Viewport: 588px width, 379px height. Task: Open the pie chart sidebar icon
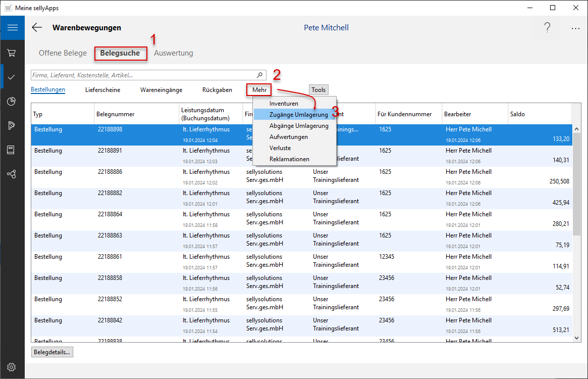tap(12, 101)
